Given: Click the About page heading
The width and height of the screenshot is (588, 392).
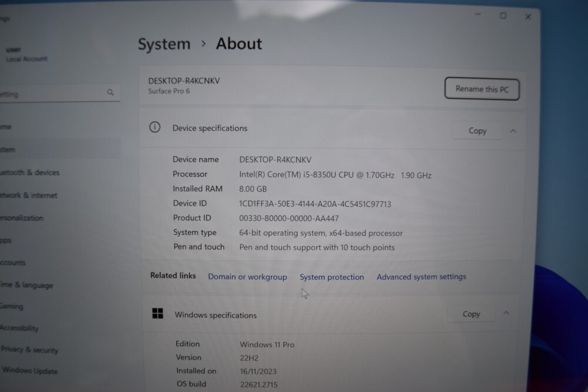Looking at the screenshot, I should (239, 44).
